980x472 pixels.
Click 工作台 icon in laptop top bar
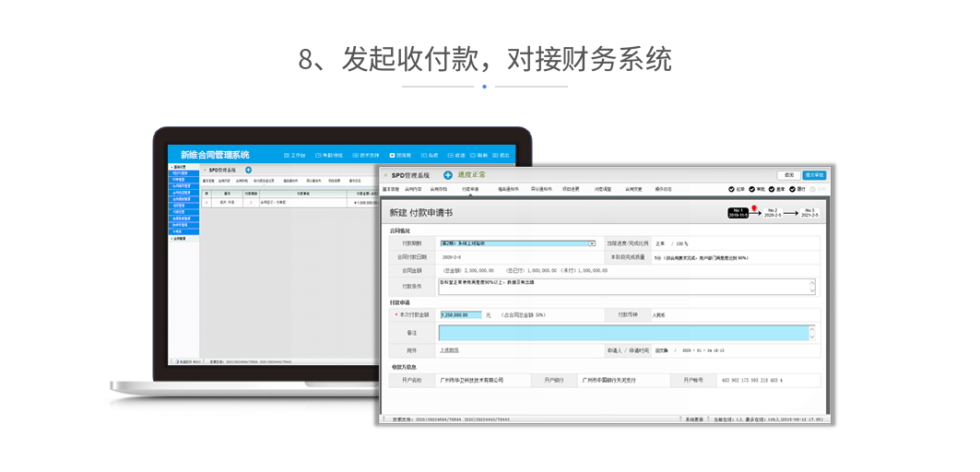click(287, 155)
